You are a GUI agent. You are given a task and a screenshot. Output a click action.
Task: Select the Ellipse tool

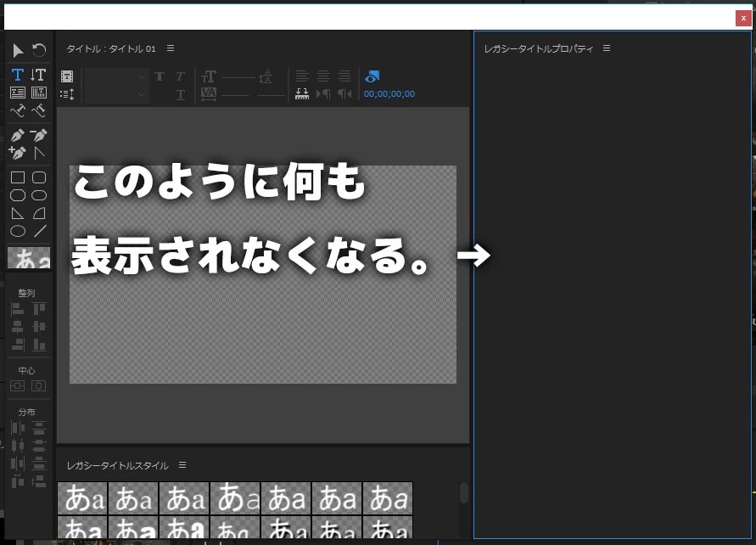click(18, 232)
